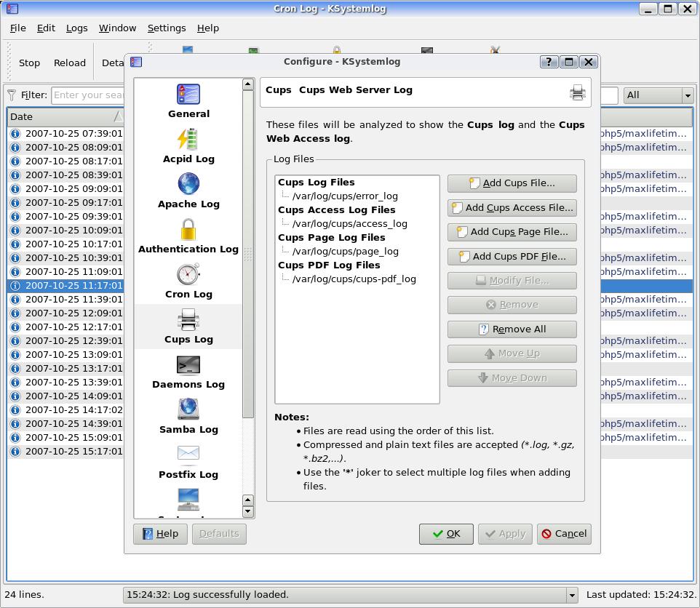Open the Logs menu

(77, 28)
